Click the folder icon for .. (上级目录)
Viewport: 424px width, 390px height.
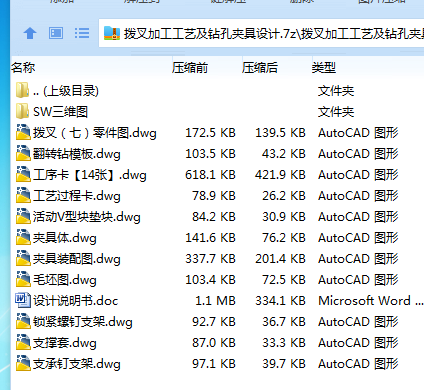coord(22,90)
